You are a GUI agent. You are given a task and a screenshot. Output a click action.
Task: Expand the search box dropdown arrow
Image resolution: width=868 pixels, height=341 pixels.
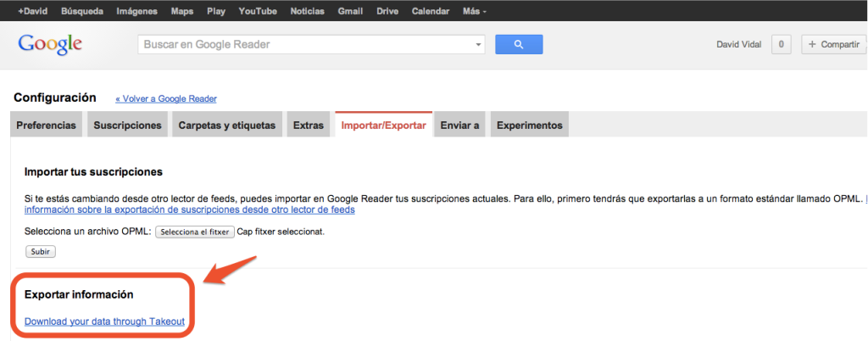478,44
